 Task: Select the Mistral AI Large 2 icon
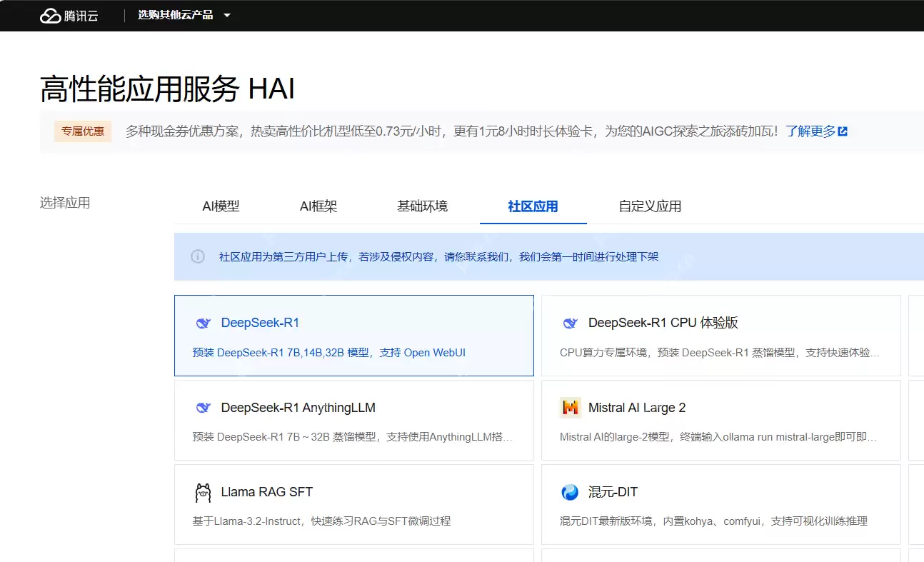[x=569, y=407]
